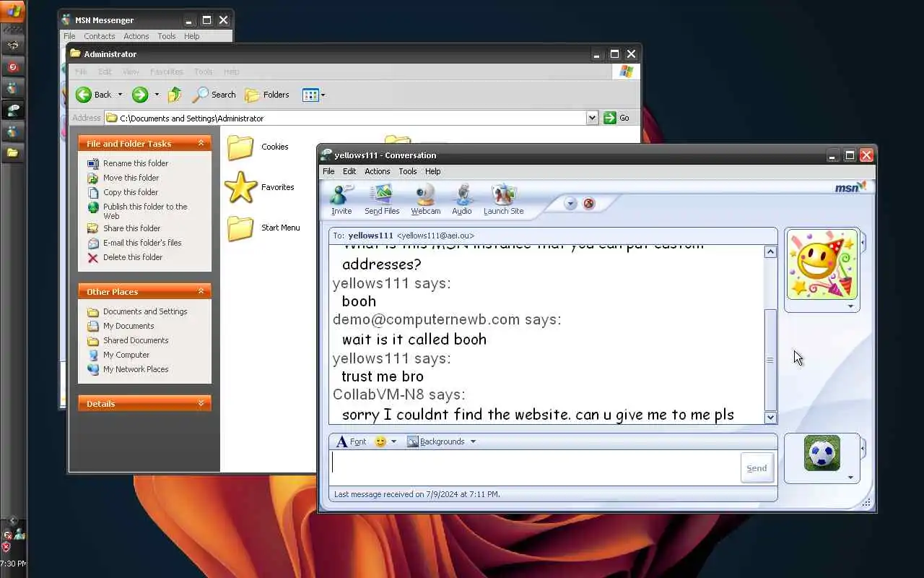
Task: Toggle the Folders pane button
Action: pos(267,95)
